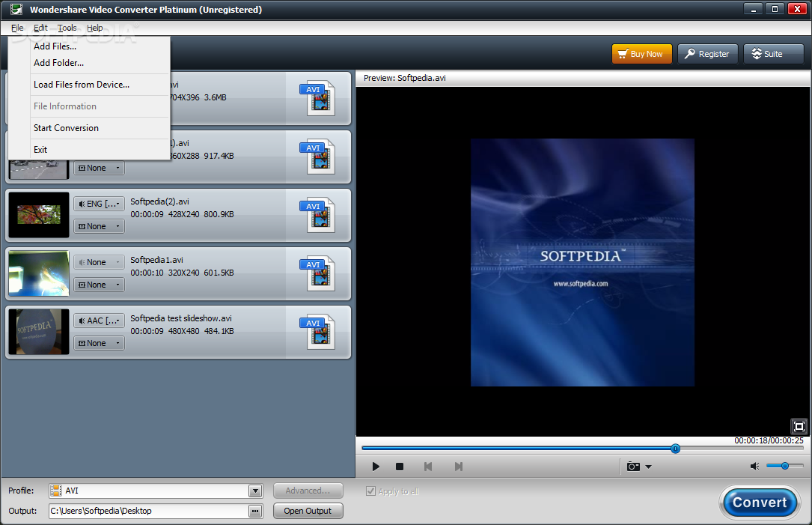Click AVI format icon for Softpedia(2).avi
This screenshot has height=525, width=812.
[317, 216]
